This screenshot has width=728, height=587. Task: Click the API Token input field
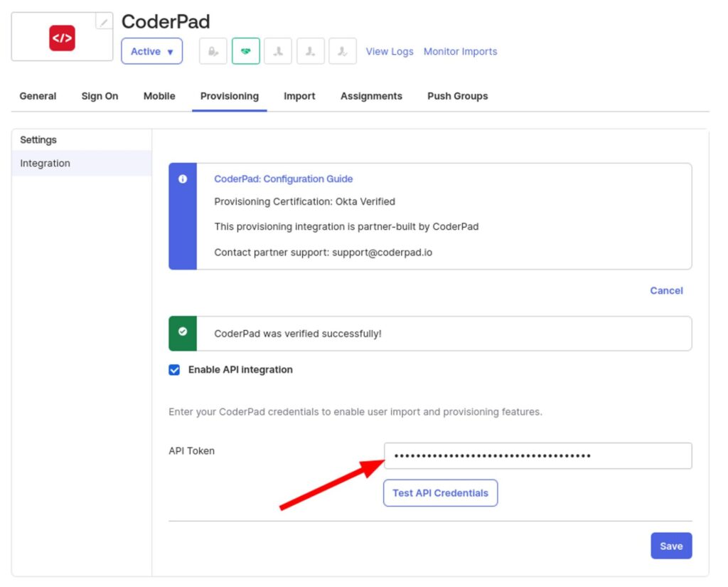537,455
